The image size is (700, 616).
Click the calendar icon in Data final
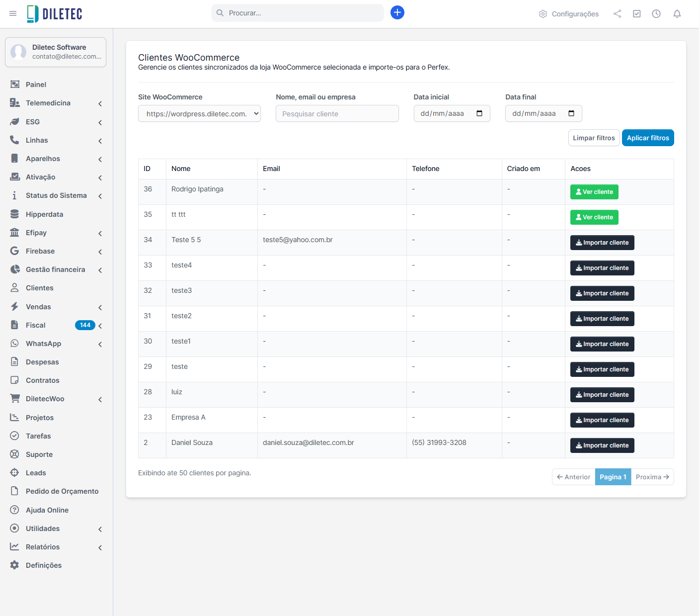(x=571, y=113)
